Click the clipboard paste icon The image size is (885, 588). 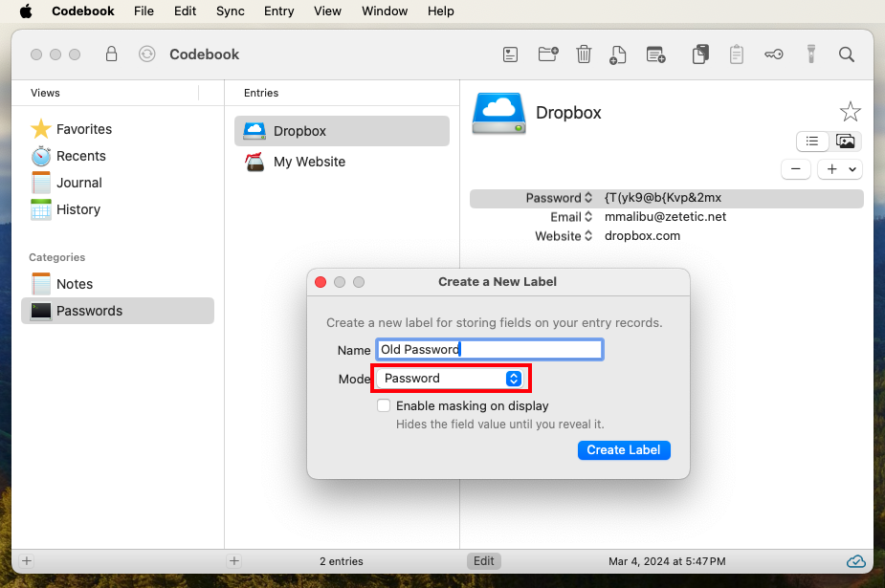pos(736,54)
